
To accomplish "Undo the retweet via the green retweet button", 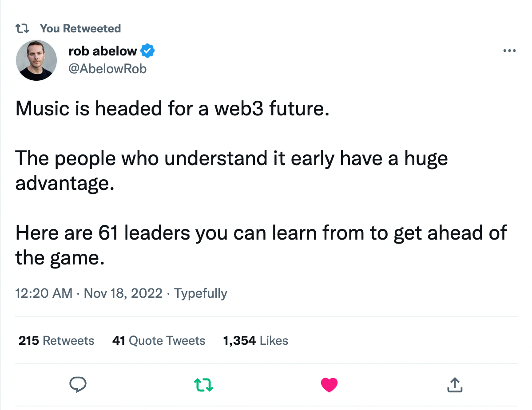I will (203, 385).
